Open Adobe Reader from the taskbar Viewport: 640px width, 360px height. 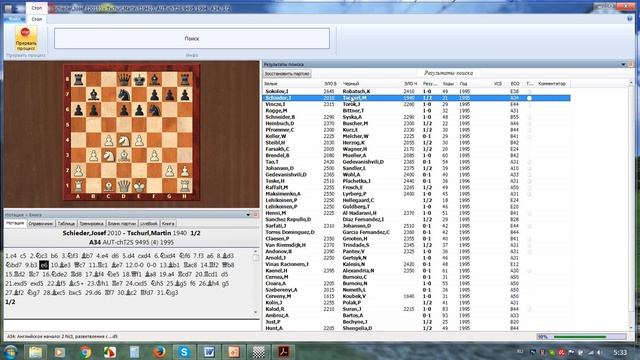tap(283, 352)
